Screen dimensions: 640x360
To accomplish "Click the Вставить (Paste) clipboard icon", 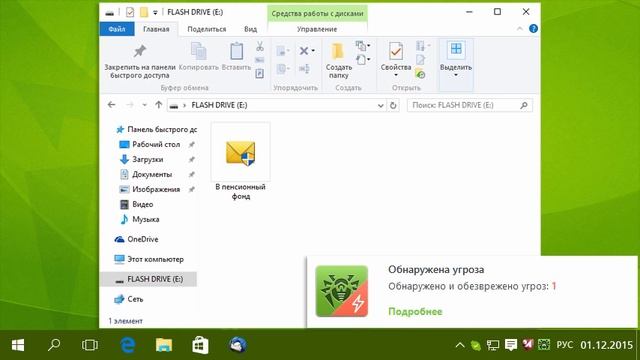I will (x=236, y=51).
